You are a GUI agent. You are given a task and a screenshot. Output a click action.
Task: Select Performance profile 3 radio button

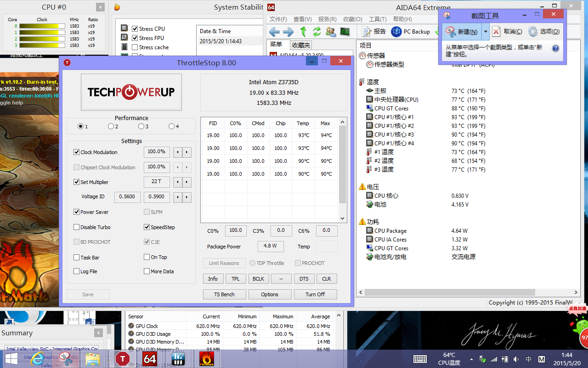point(141,126)
